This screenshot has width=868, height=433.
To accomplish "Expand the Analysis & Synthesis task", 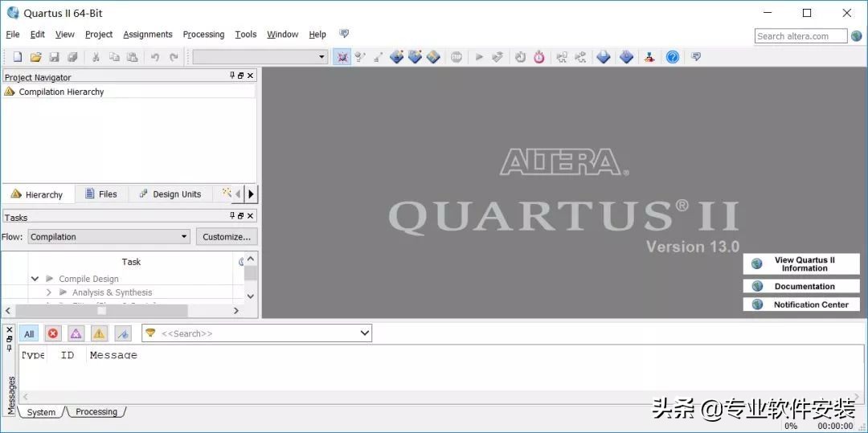I will [x=49, y=292].
